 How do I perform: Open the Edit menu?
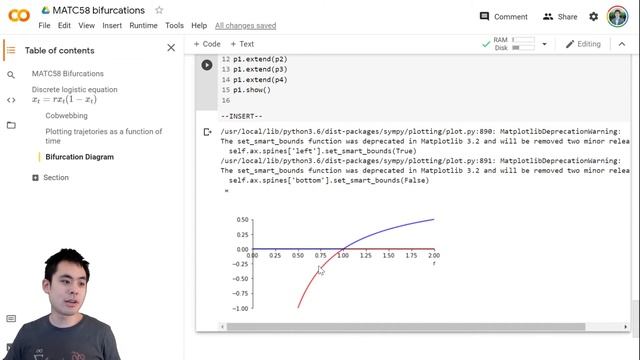tap(64, 25)
